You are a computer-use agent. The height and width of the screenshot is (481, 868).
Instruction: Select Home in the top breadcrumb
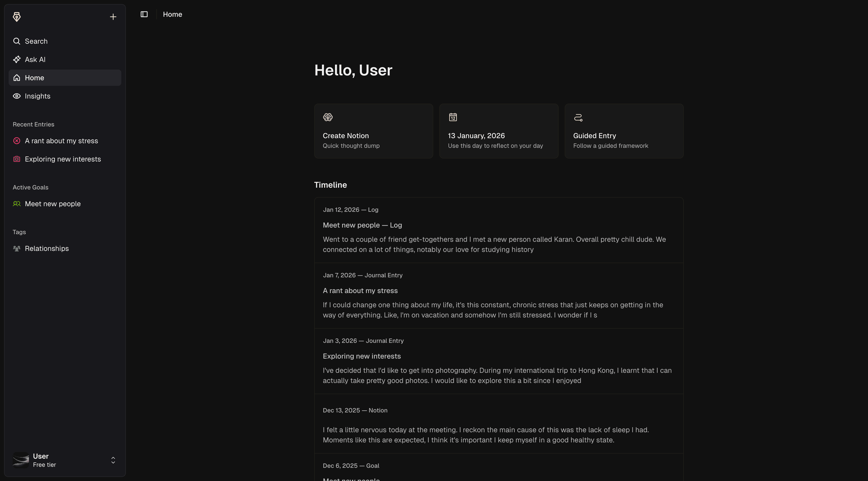(173, 14)
